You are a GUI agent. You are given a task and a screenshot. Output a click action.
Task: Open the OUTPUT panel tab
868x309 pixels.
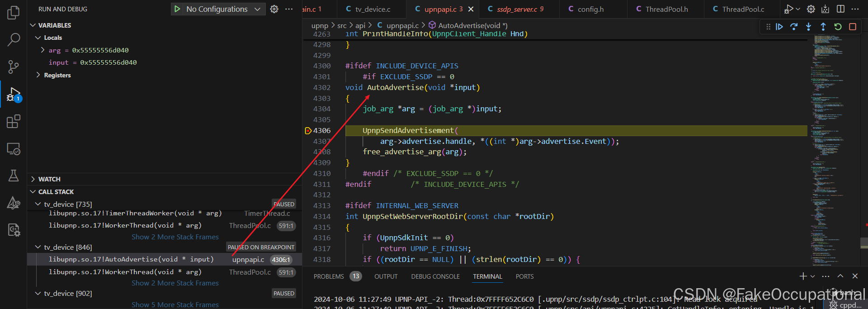tap(386, 276)
